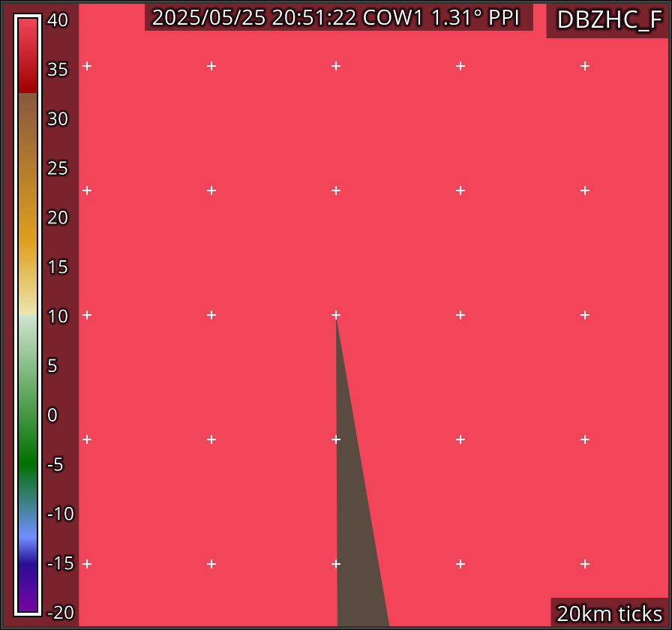Image resolution: width=672 pixels, height=630 pixels.
Task: Click the -15 colorbar tick label
Action: 61,563
